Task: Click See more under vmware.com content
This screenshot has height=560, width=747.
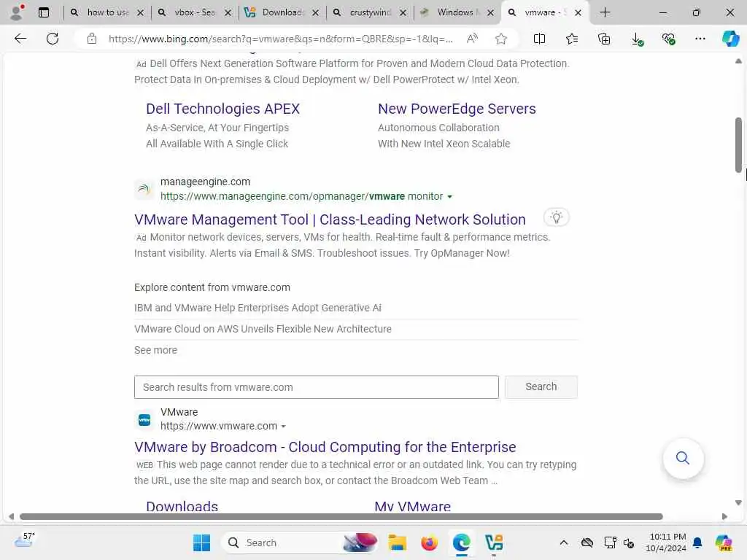Action: pyautogui.click(x=156, y=350)
